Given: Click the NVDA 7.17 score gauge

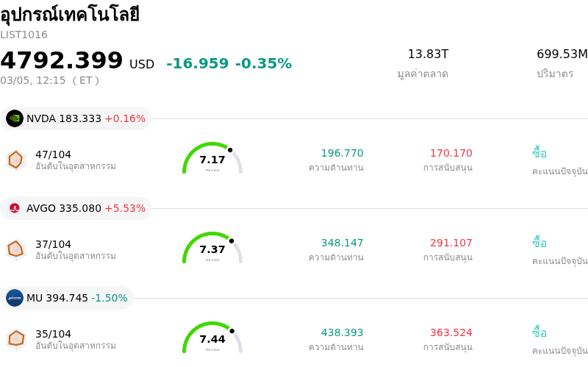Looking at the screenshot, I should 212,159.
